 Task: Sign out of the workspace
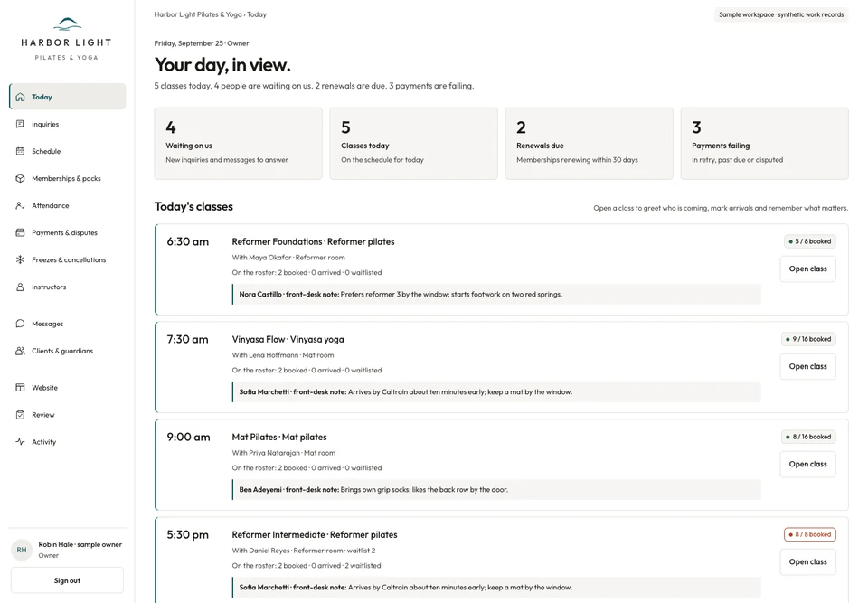[x=67, y=581]
